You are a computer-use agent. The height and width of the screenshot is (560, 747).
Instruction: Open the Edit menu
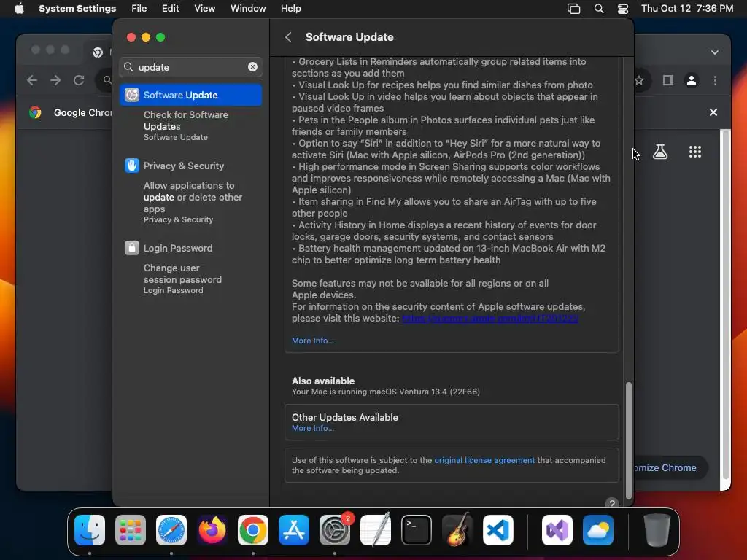click(x=170, y=9)
